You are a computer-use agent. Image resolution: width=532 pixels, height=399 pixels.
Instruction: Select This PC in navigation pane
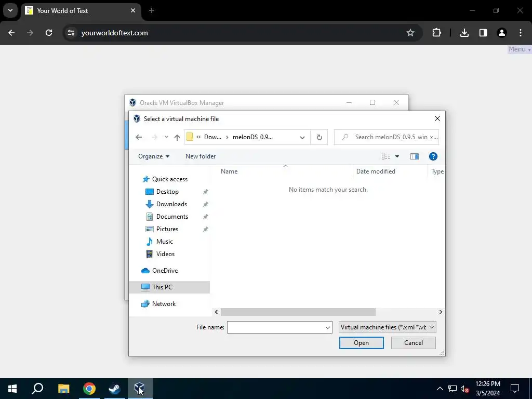pyautogui.click(x=169, y=287)
